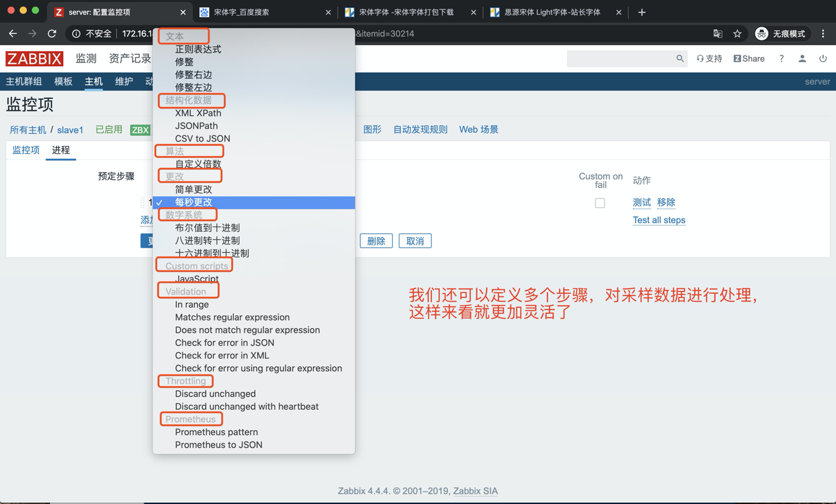Open the Web 场景 link
836x504 pixels.
479,129
